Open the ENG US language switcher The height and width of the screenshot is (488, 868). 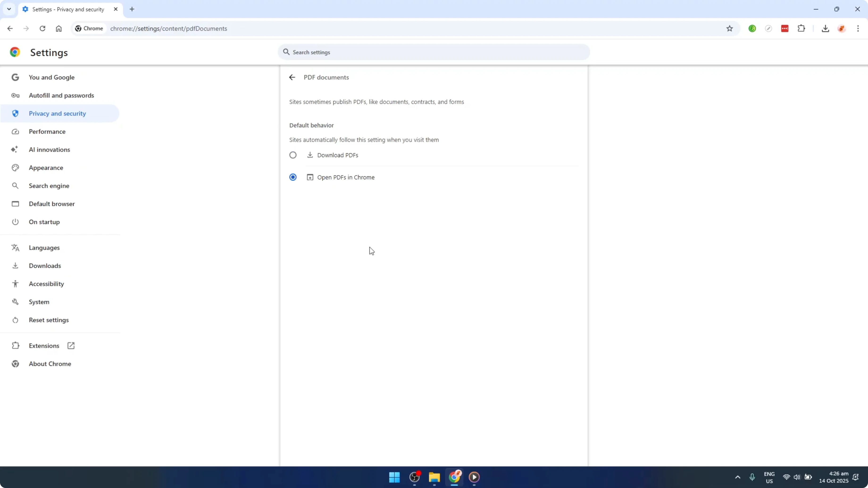[769, 477]
